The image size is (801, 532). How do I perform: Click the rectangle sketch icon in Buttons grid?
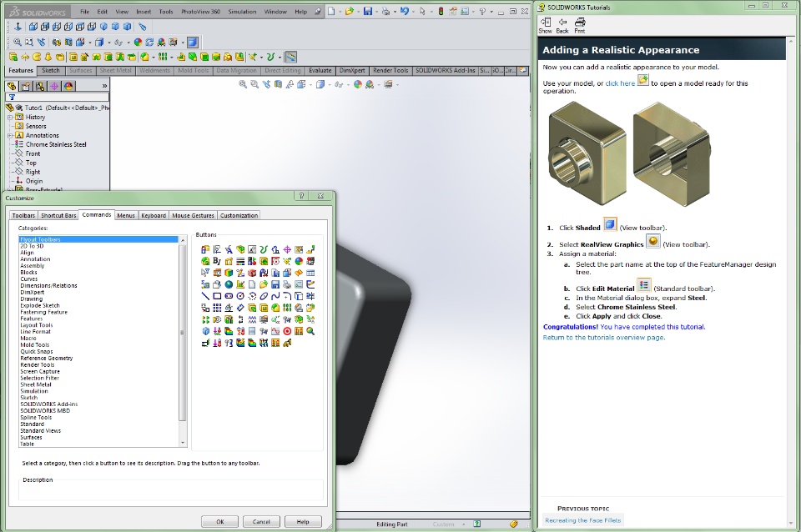[x=217, y=296]
